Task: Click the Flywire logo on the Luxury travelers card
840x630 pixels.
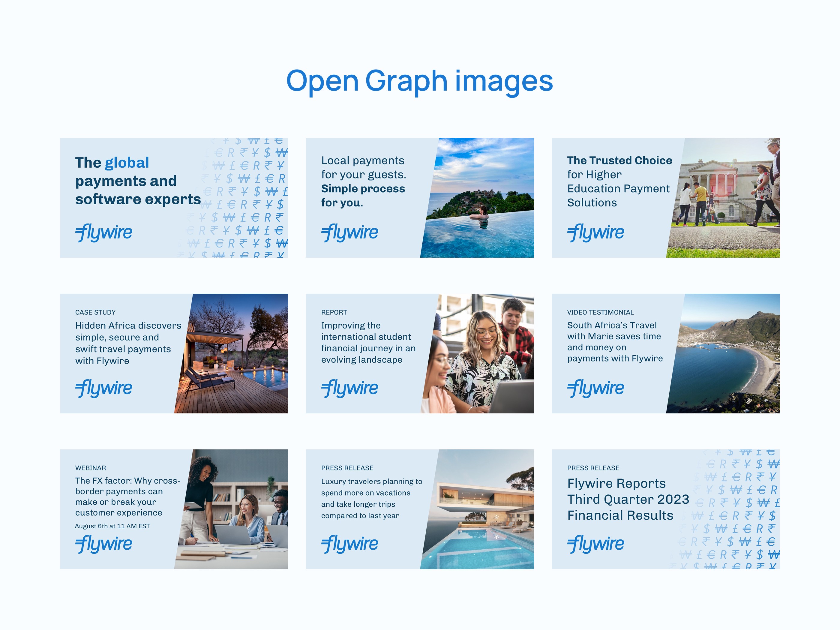Action: [x=350, y=544]
